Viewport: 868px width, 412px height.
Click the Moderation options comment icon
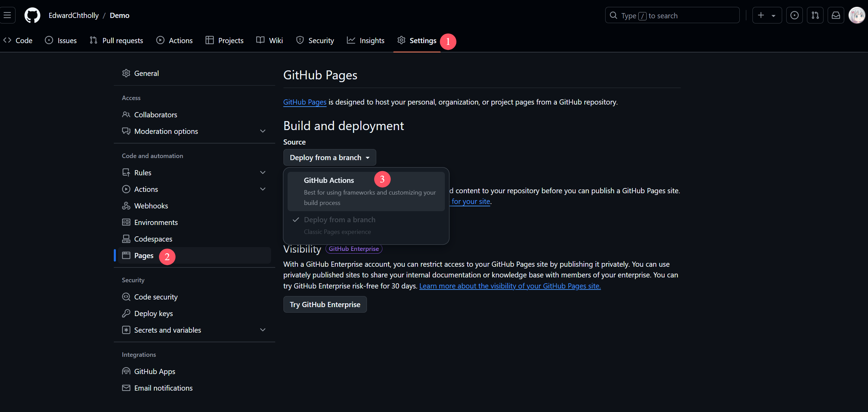click(126, 131)
